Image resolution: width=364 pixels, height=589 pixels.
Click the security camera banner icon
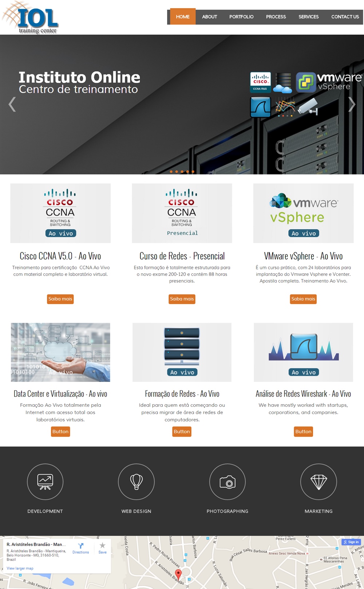[x=308, y=106]
